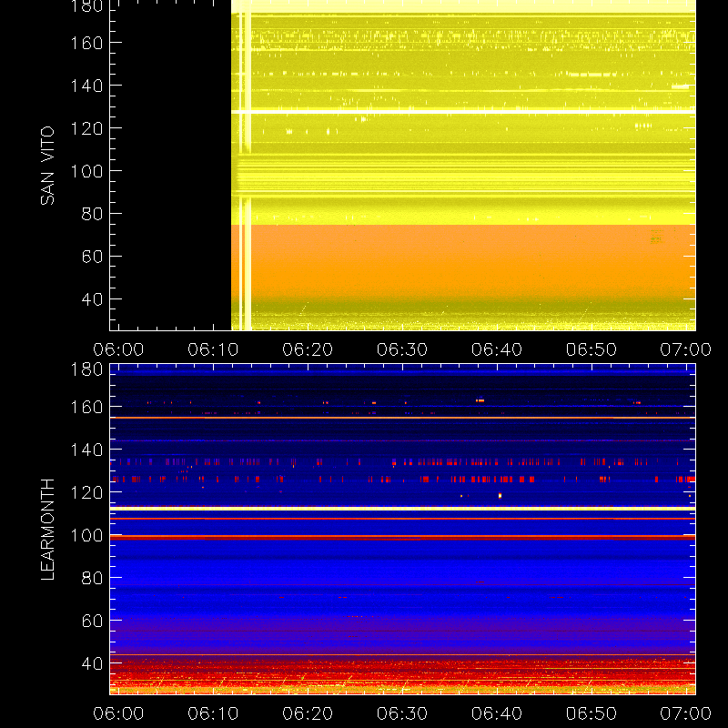Select the 100 tick label on SAN VITO axis
This screenshot has height=728, width=728.
(x=86, y=171)
